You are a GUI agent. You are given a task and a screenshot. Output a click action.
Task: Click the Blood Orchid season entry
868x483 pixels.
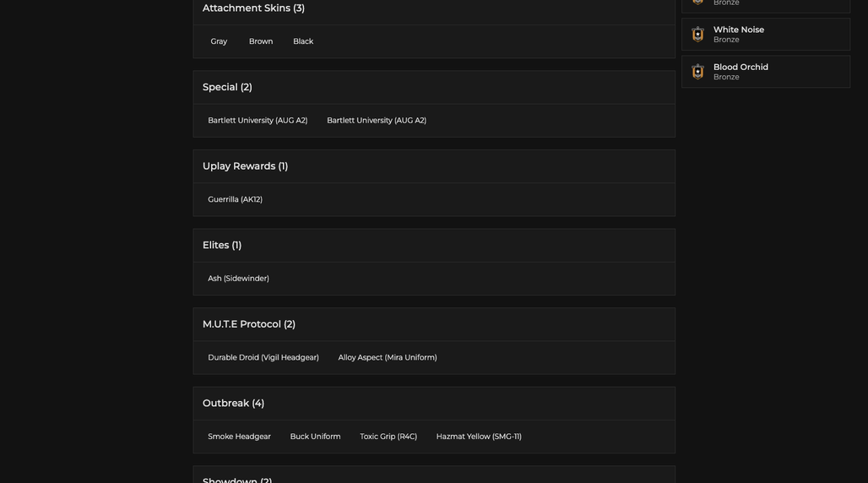[766, 72]
